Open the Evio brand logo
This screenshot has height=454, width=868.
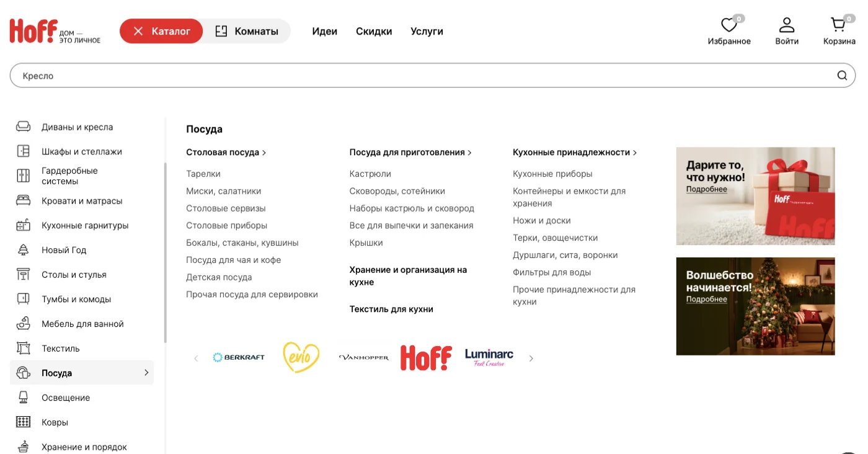301,357
